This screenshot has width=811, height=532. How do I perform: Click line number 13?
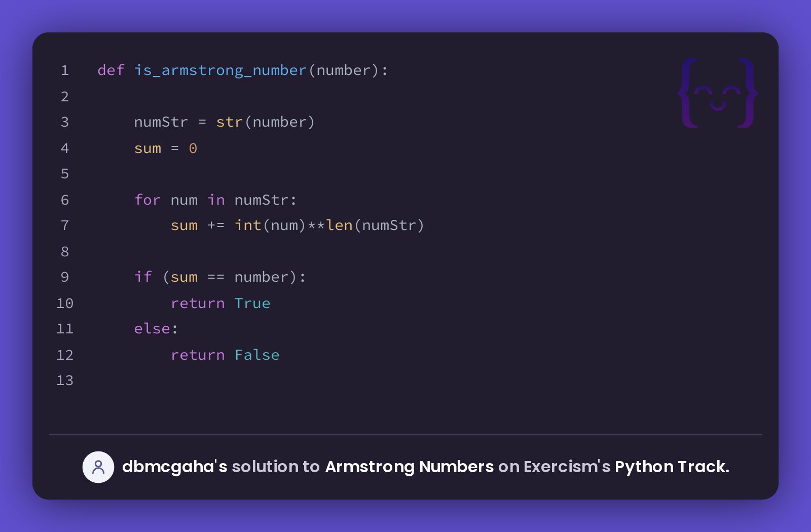coord(65,381)
